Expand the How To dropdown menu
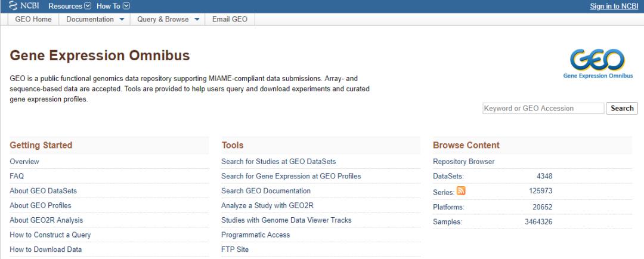The width and height of the screenshot is (644, 259). (x=113, y=6)
